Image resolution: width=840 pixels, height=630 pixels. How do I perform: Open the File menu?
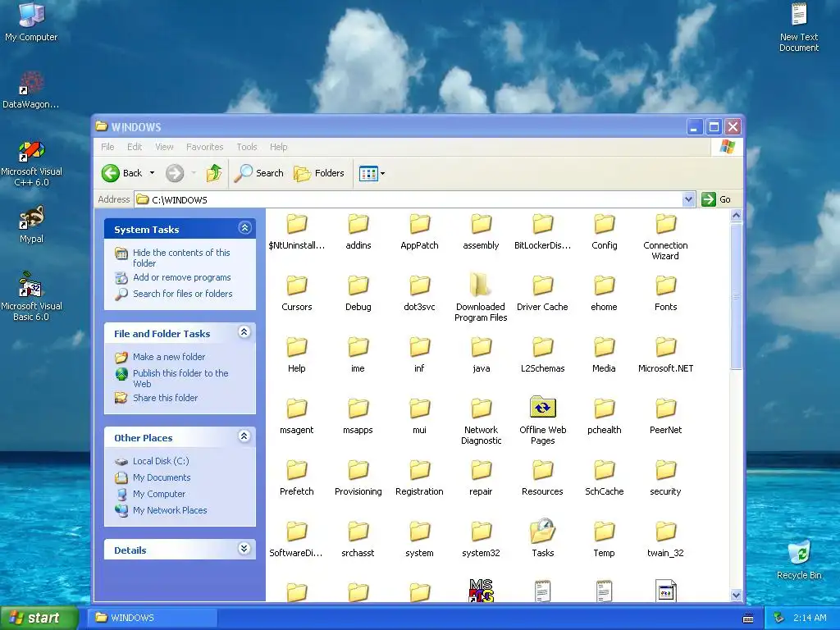click(x=107, y=147)
